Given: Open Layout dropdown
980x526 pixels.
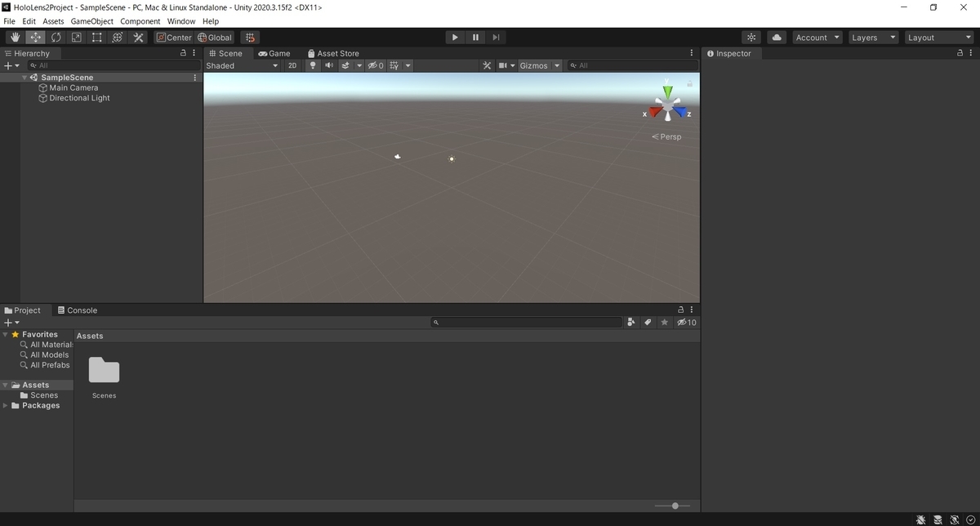Looking at the screenshot, I should (x=938, y=38).
